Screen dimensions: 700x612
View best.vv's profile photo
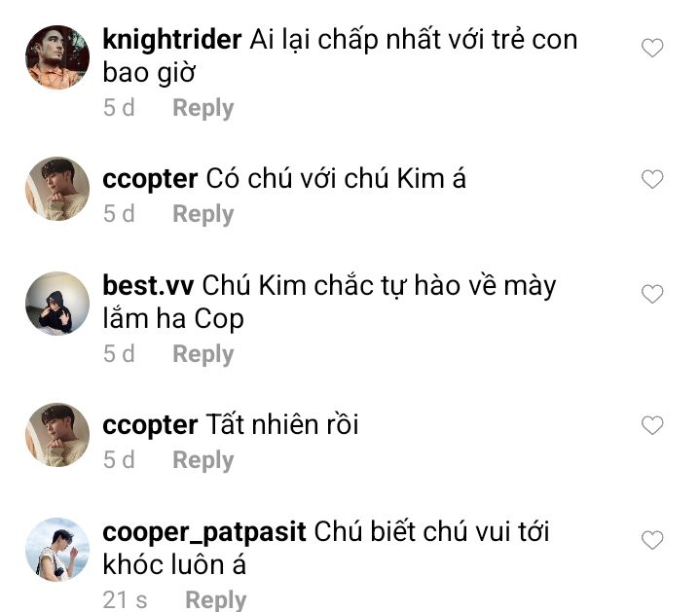57,304
